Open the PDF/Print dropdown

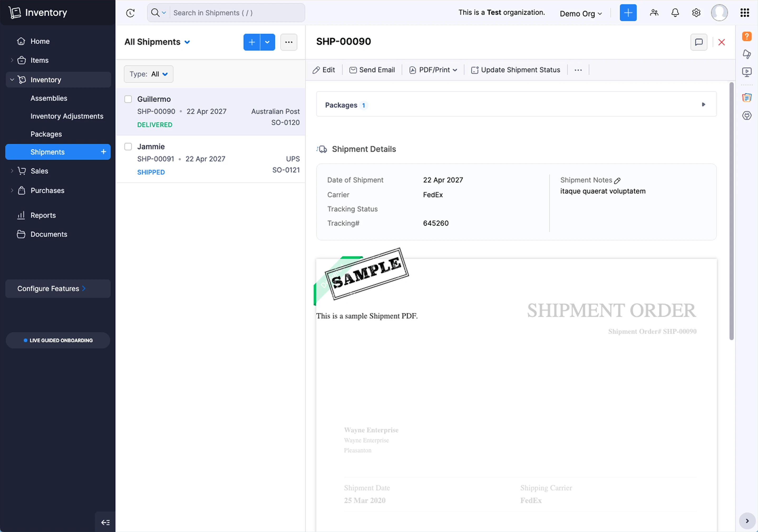pos(433,70)
